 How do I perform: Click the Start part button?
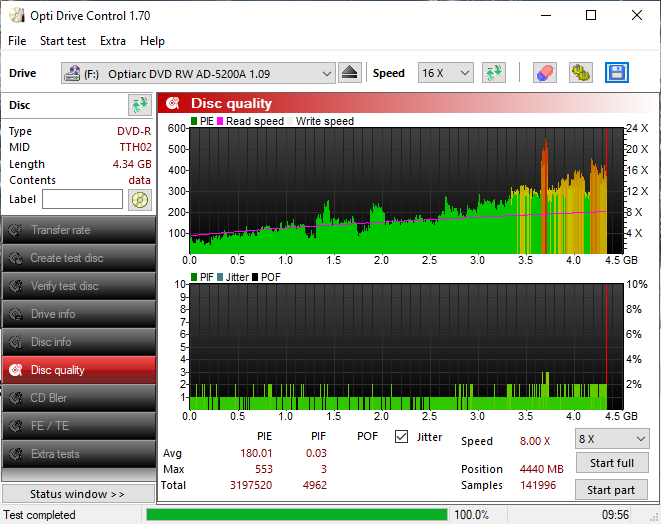pos(611,490)
